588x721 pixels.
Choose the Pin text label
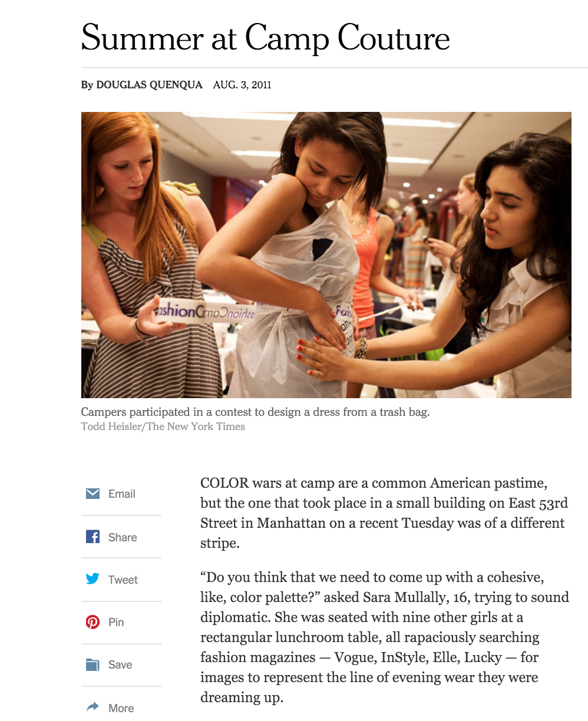point(116,622)
